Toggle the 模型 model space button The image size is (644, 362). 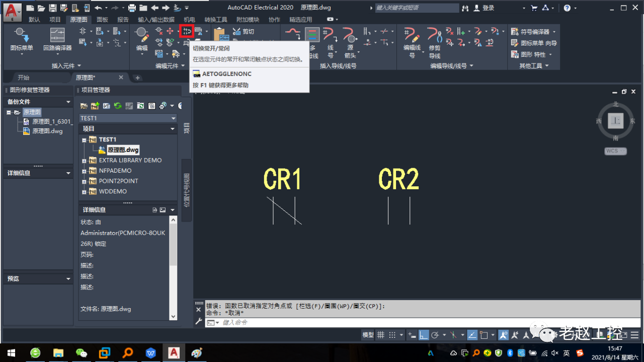368,335
